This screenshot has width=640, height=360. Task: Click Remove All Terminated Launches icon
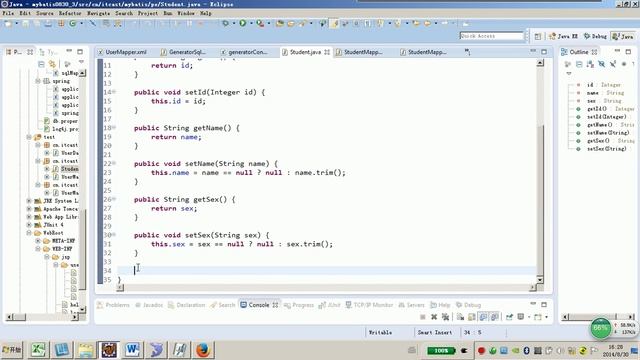coord(445,317)
